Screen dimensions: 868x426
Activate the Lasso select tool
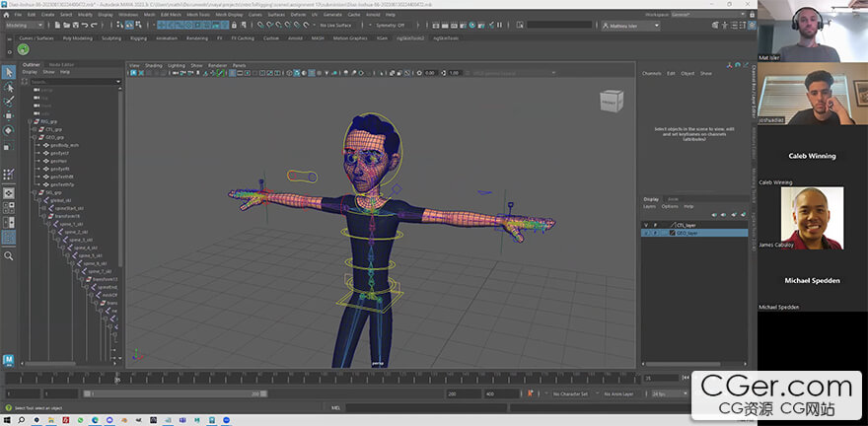[x=9, y=87]
